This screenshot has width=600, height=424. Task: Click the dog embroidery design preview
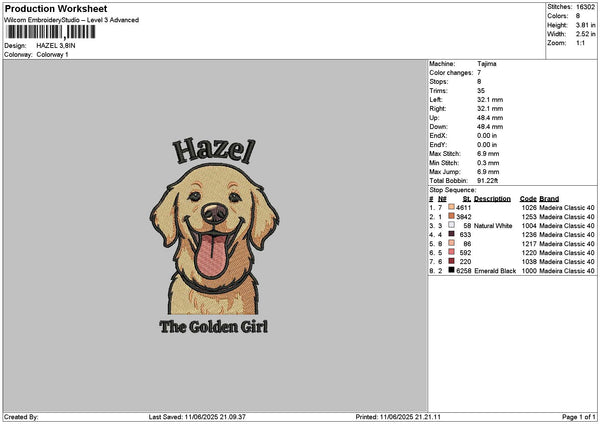click(x=214, y=239)
